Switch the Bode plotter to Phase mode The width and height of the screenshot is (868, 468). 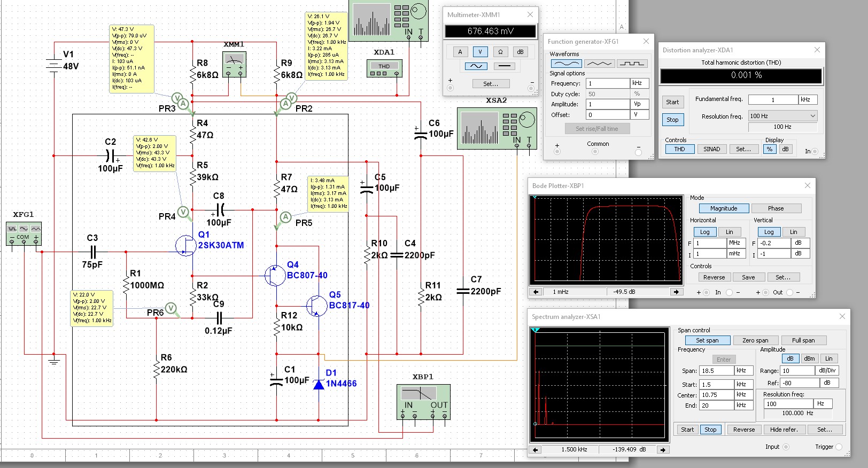[776, 208]
